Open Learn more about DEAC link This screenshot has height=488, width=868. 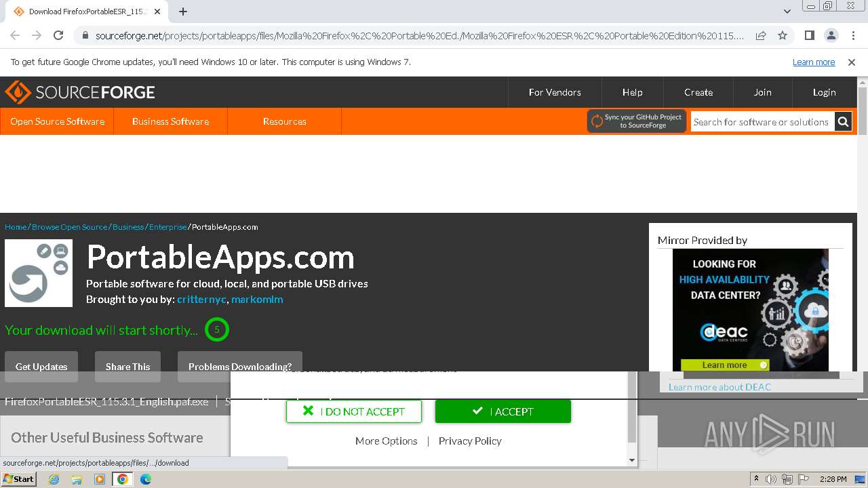pos(719,387)
